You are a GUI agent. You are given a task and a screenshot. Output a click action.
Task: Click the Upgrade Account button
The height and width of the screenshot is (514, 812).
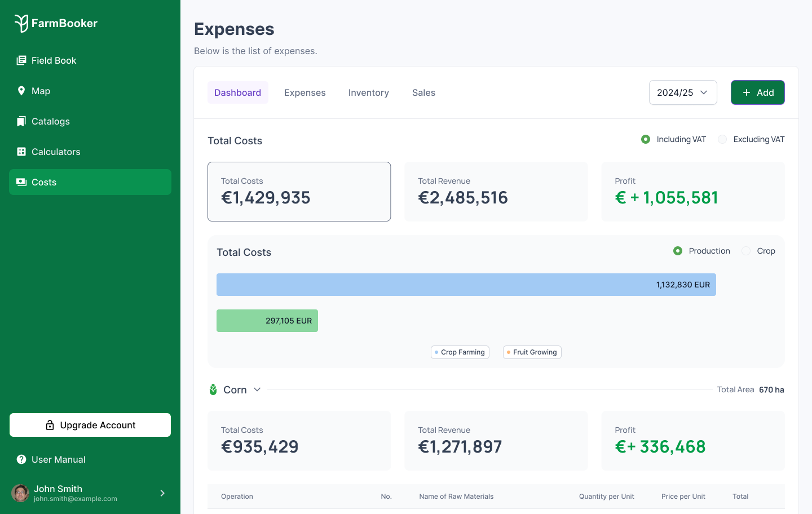pyautogui.click(x=90, y=425)
